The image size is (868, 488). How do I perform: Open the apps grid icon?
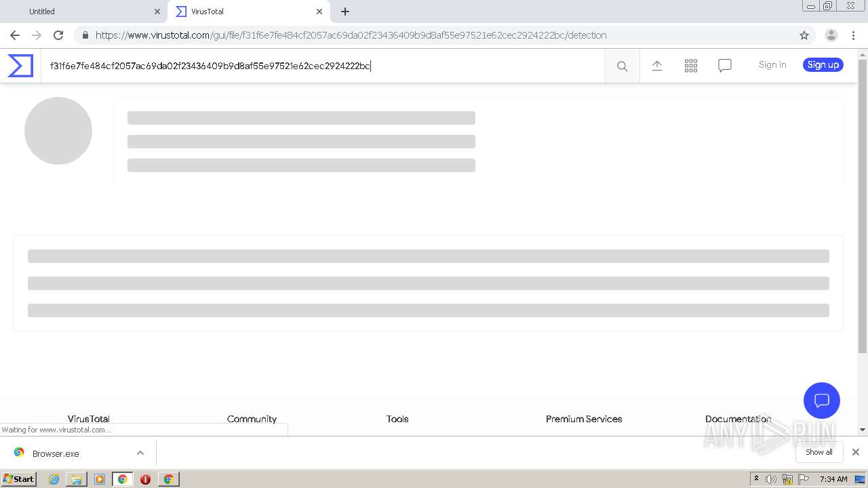click(x=691, y=66)
